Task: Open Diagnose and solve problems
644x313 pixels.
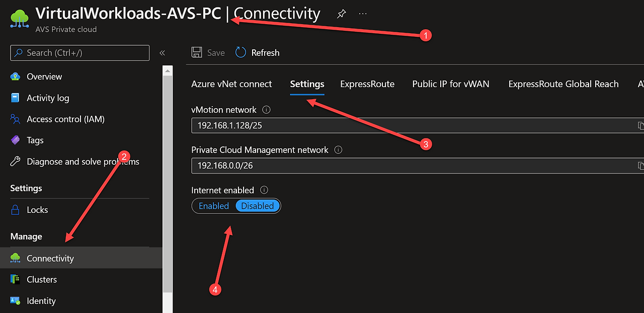Action: tap(83, 162)
